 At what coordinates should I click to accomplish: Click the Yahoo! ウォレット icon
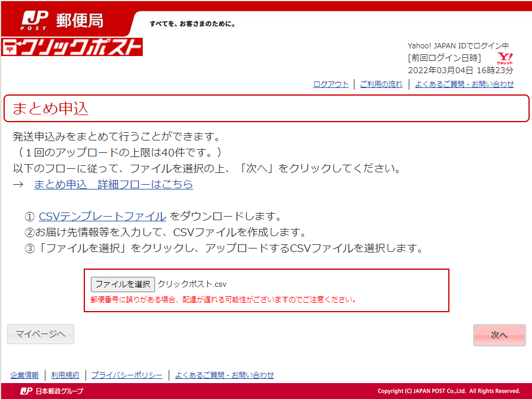[505, 58]
